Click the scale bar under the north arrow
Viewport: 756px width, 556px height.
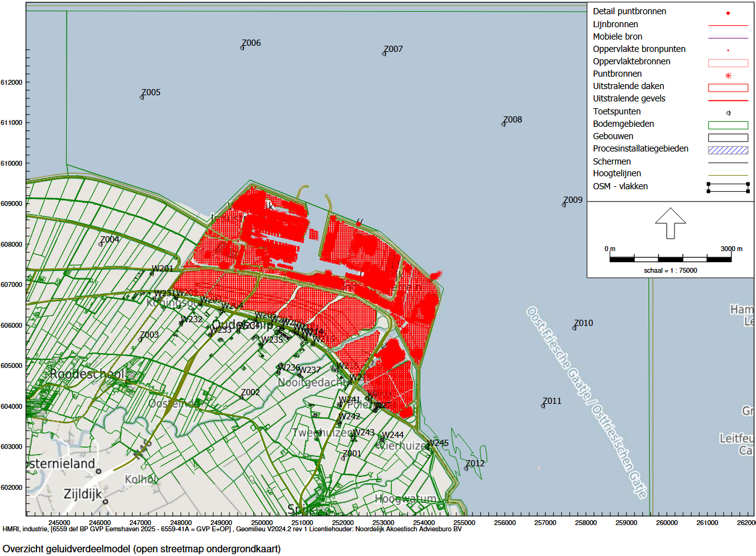point(670,259)
